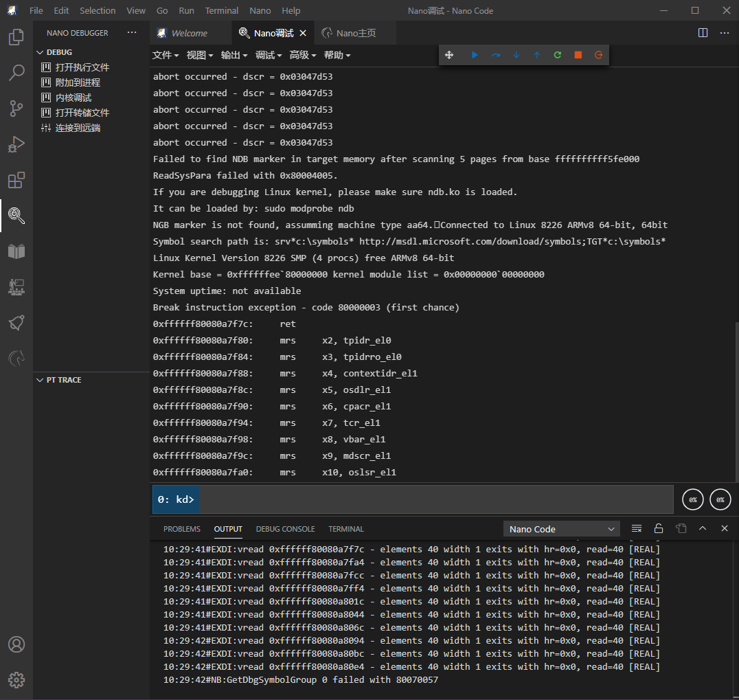Open Accounts menu in activity bar

16,644
